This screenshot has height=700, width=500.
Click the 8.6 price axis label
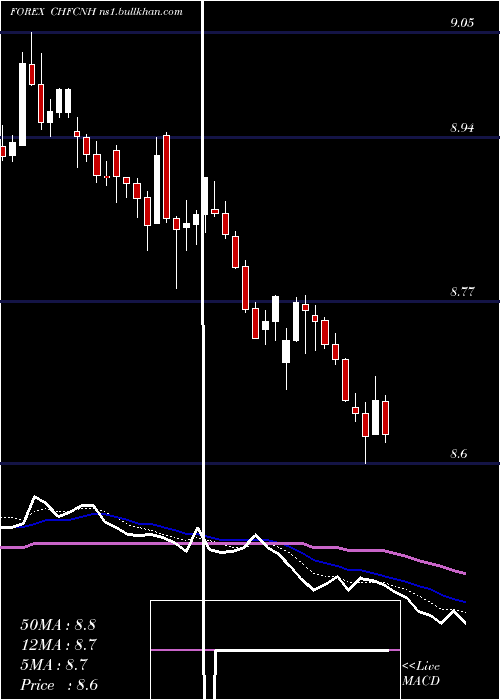[x=459, y=454]
